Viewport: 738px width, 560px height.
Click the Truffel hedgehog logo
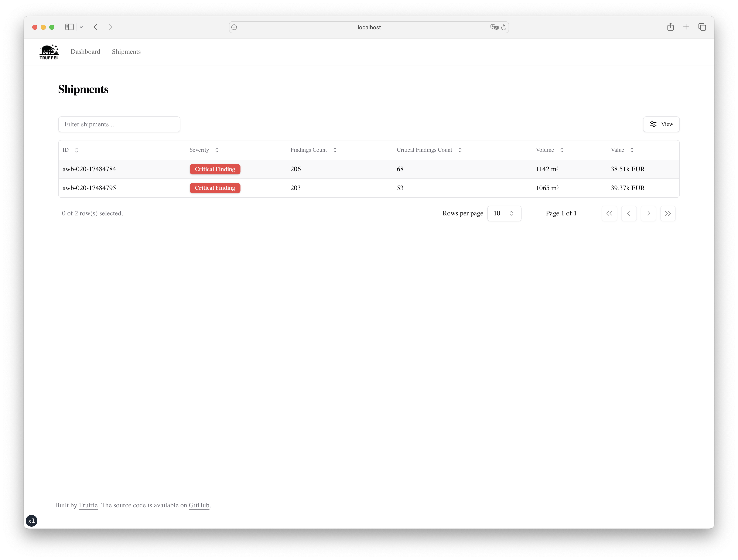(49, 52)
